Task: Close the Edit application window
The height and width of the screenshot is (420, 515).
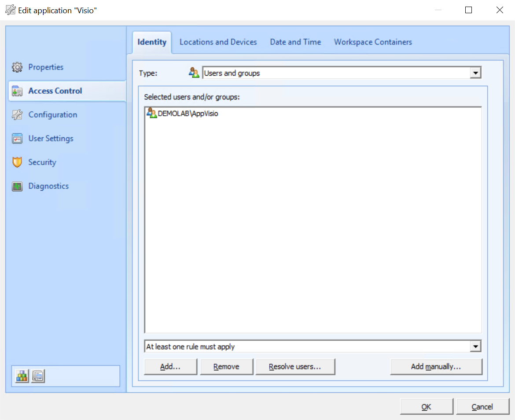Action: click(500, 10)
